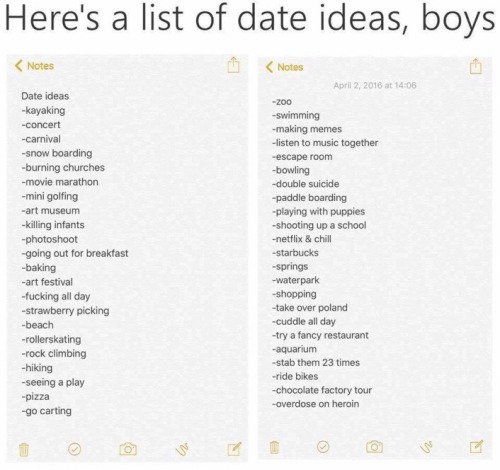Tap the share icon in left note

point(233,65)
